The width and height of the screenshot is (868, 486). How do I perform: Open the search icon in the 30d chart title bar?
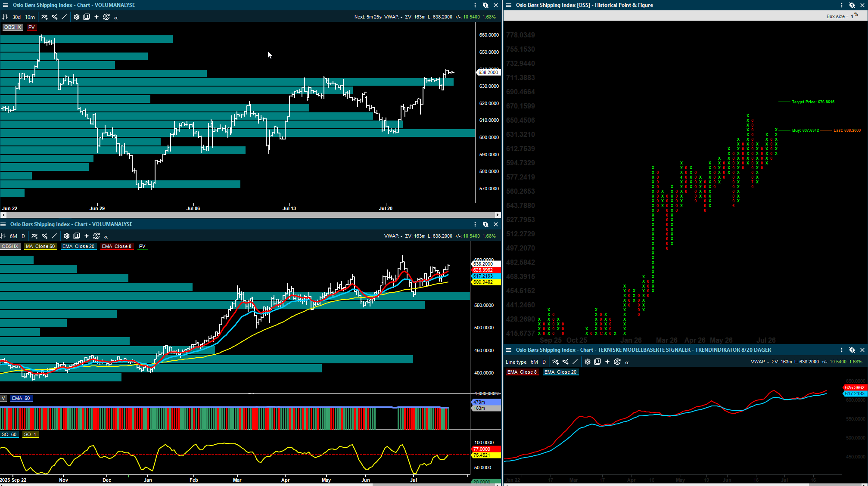pos(485,5)
